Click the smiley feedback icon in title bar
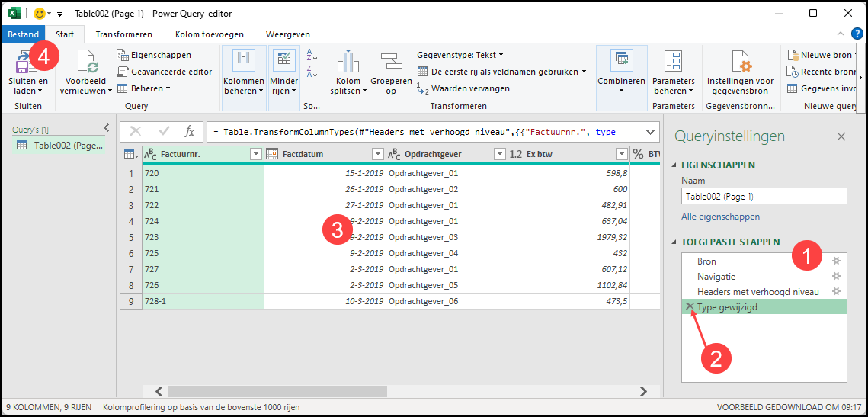 coord(40,13)
